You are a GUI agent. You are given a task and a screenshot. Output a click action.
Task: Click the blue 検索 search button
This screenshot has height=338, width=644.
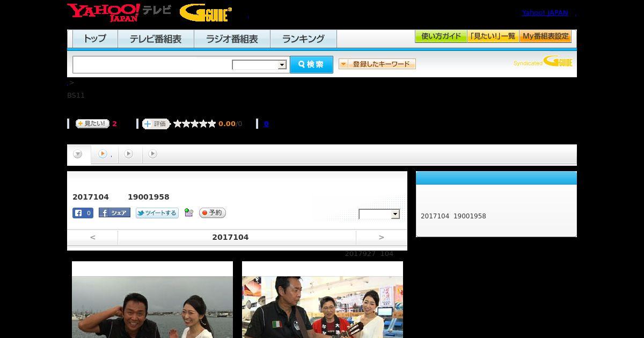point(311,64)
